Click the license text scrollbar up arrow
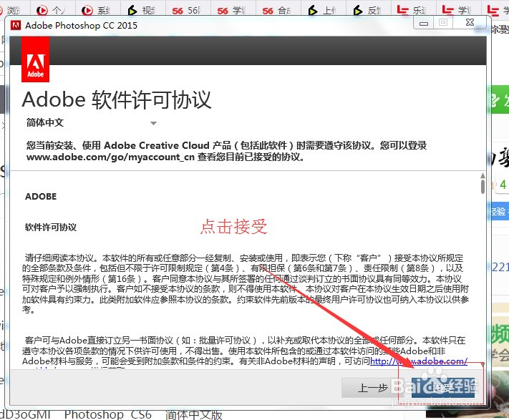This screenshot has height=420, width=509. (x=483, y=175)
